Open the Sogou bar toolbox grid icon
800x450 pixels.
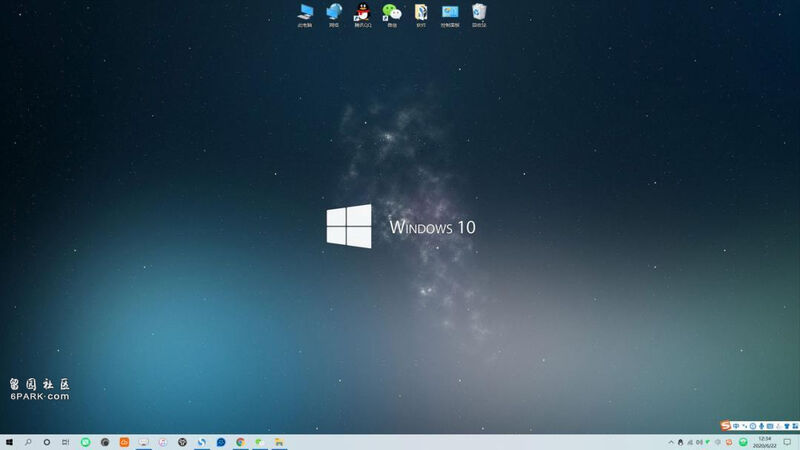tap(795, 426)
